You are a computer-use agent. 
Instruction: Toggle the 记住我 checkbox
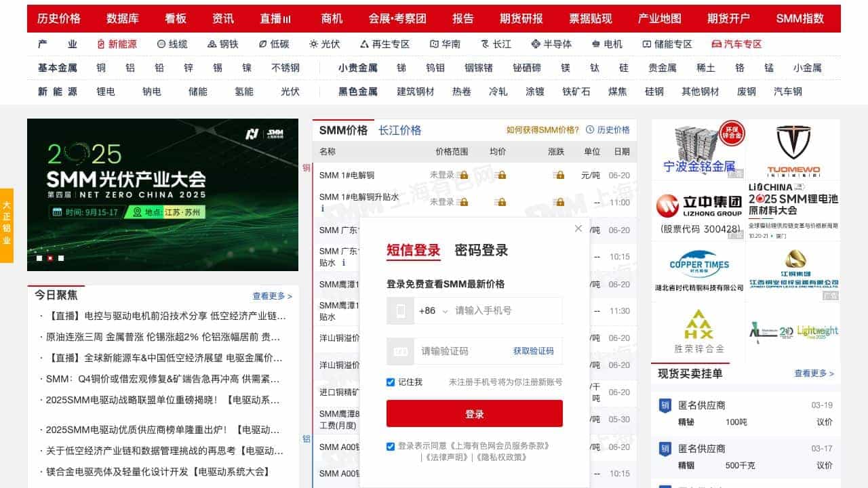391,382
